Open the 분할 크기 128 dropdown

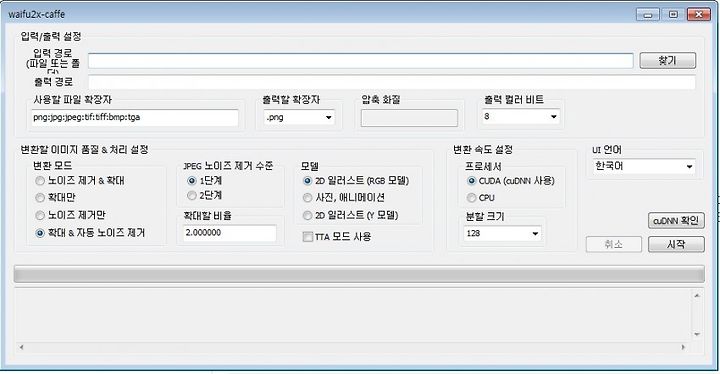pyautogui.click(x=502, y=233)
